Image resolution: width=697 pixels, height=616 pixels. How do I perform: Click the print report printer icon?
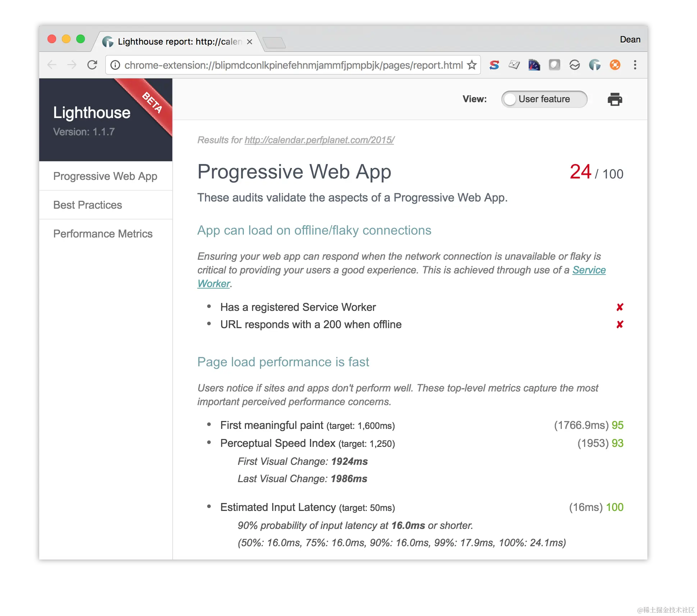point(615,99)
